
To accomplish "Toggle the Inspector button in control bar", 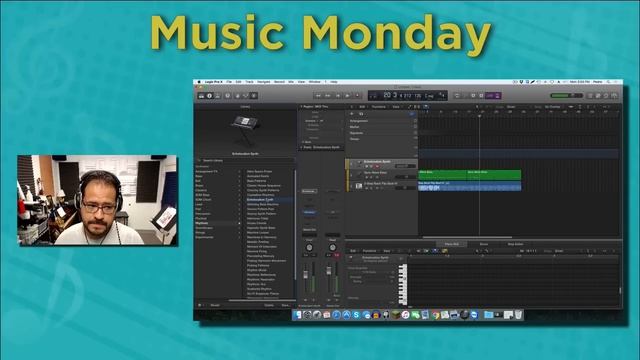I will point(209,96).
